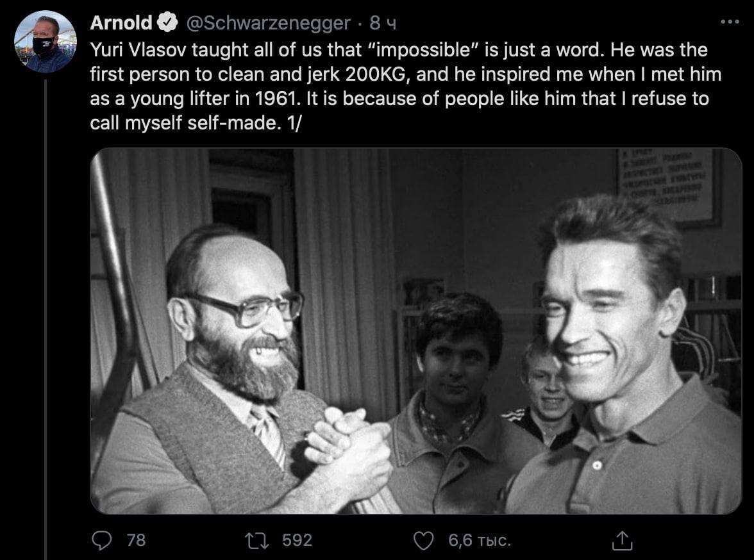Screen dimensions: 754x560
Task: Open the black-and-white handshake photo
Action: [x=416, y=331]
